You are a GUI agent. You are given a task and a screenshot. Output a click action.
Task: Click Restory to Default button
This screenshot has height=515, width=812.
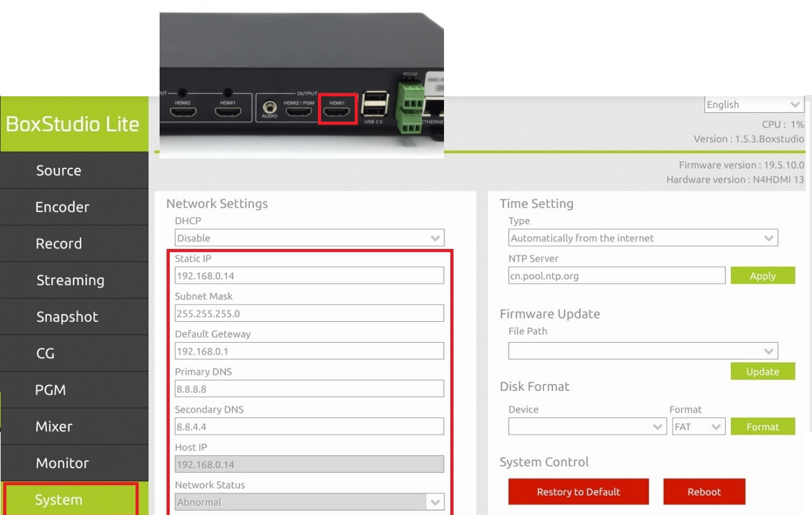[578, 492]
